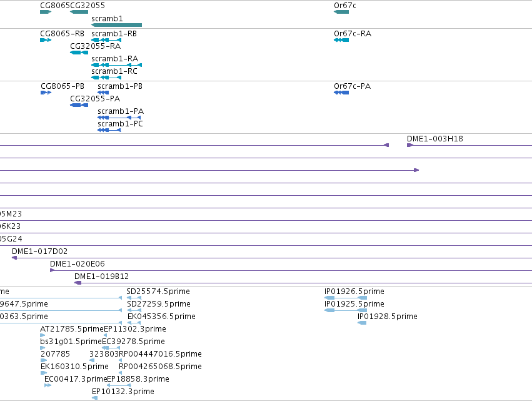The width and height of the screenshot is (532, 401).
Task: Open the EK045356.5prime EST
Action: pyautogui.click(x=134, y=323)
